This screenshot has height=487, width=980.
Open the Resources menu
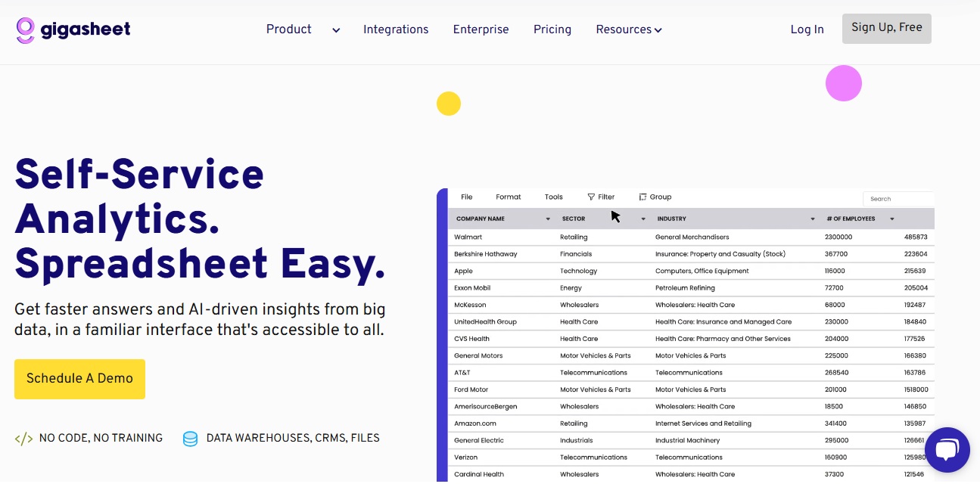point(624,29)
